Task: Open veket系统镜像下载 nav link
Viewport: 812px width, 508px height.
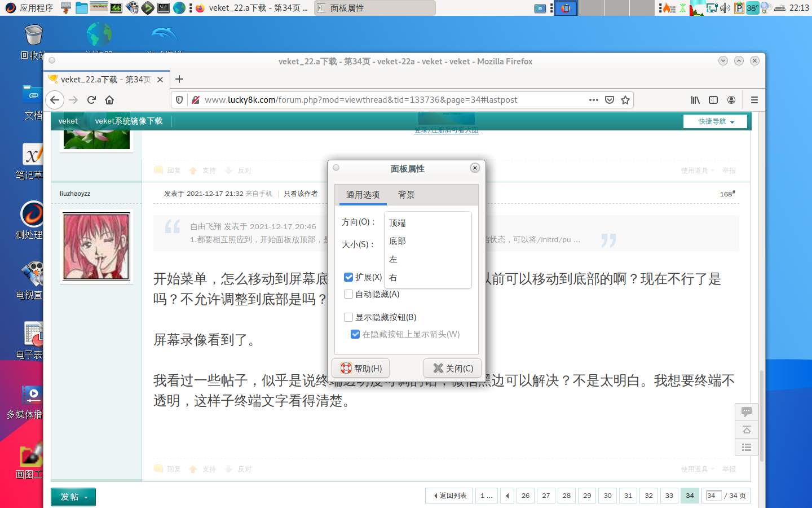Action: [129, 121]
